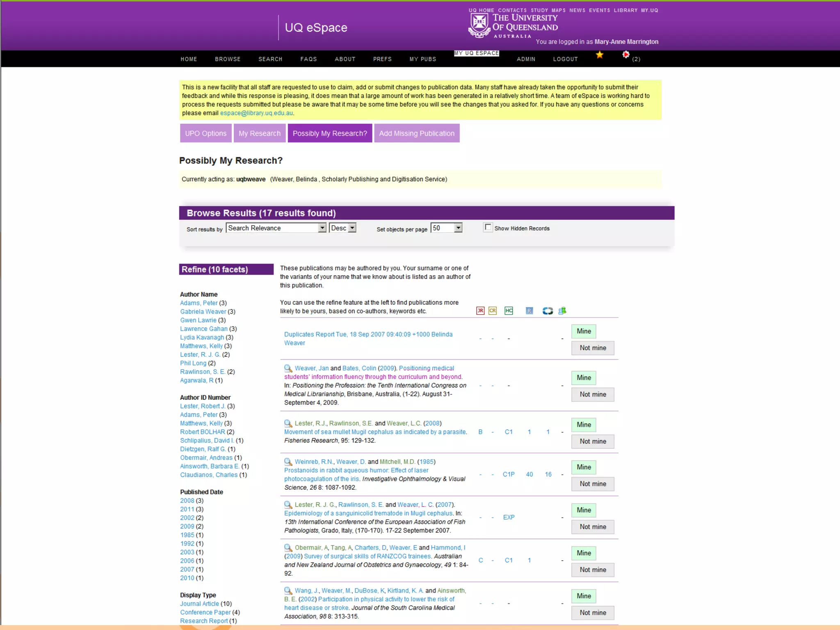Mark the Duplicates Report record as Mine
The image size is (840, 630).
point(584,331)
